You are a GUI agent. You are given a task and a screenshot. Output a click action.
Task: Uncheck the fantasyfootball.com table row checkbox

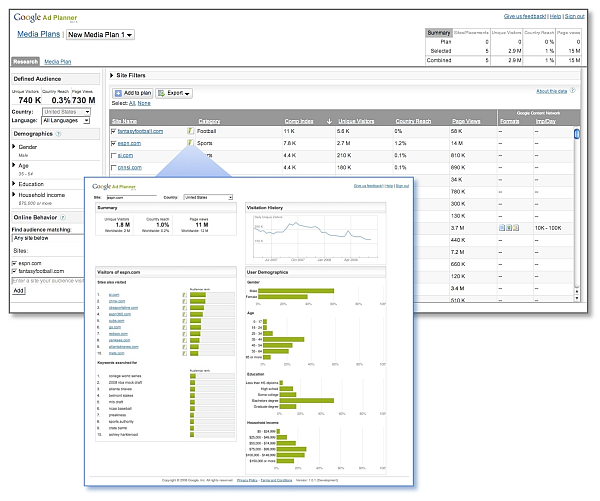[x=113, y=131]
